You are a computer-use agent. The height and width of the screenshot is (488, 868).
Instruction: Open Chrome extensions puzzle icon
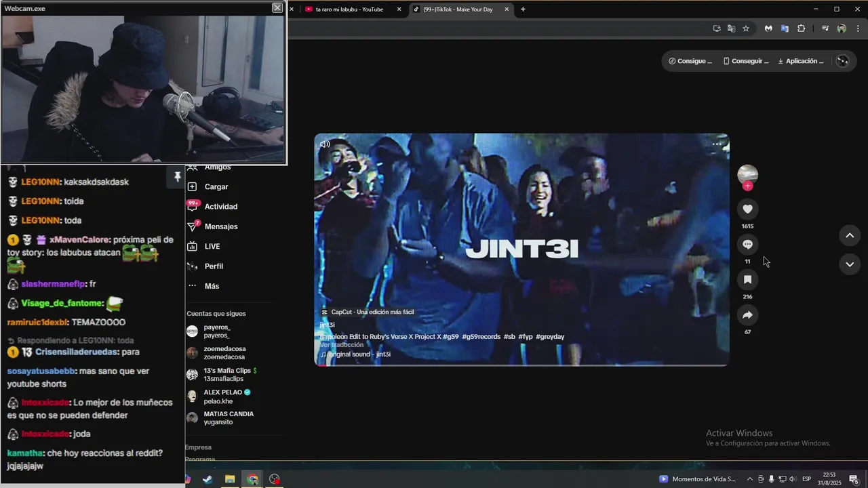point(802,28)
